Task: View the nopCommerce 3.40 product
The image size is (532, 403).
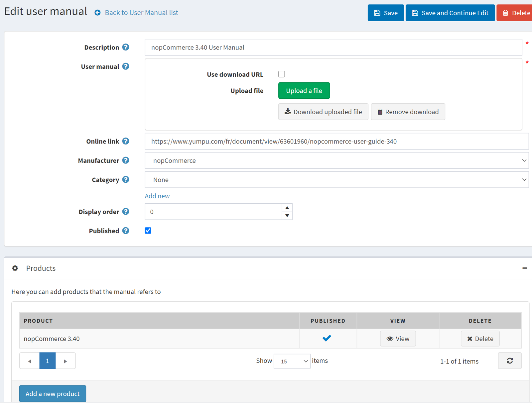Action: (x=398, y=339)
